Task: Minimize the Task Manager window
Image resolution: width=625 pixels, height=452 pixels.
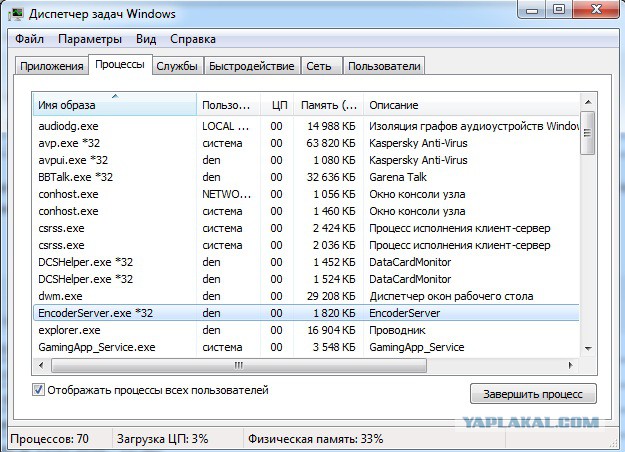Action: click(x=532, y=10)
